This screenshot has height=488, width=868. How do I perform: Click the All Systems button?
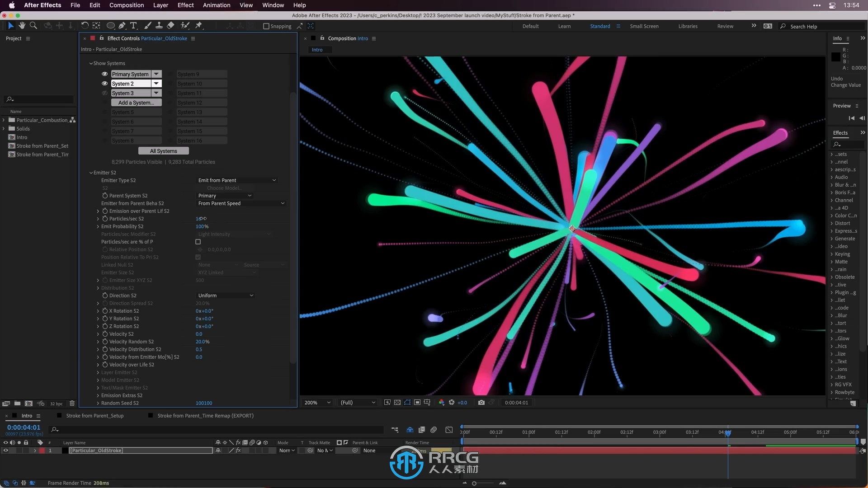[x=163, y=150]
